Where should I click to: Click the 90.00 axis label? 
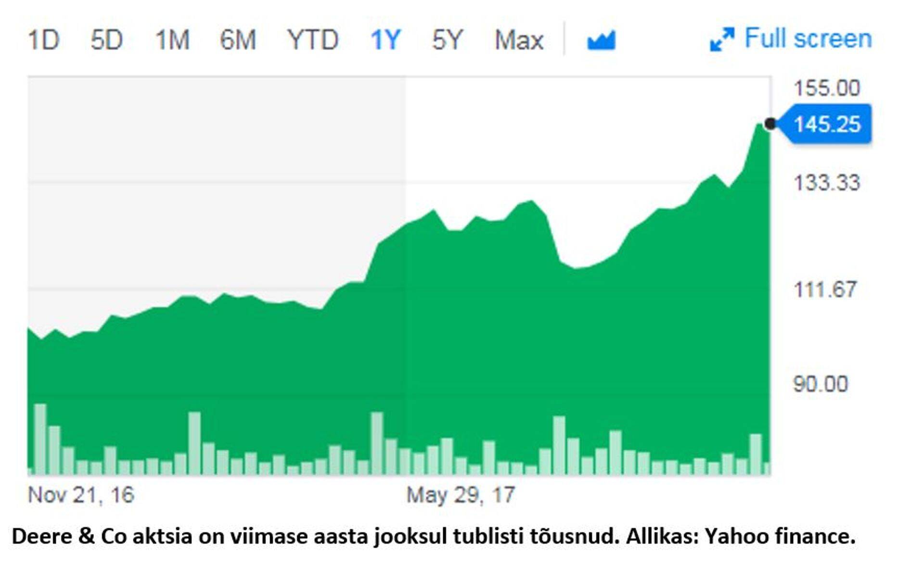coord(821,384)
